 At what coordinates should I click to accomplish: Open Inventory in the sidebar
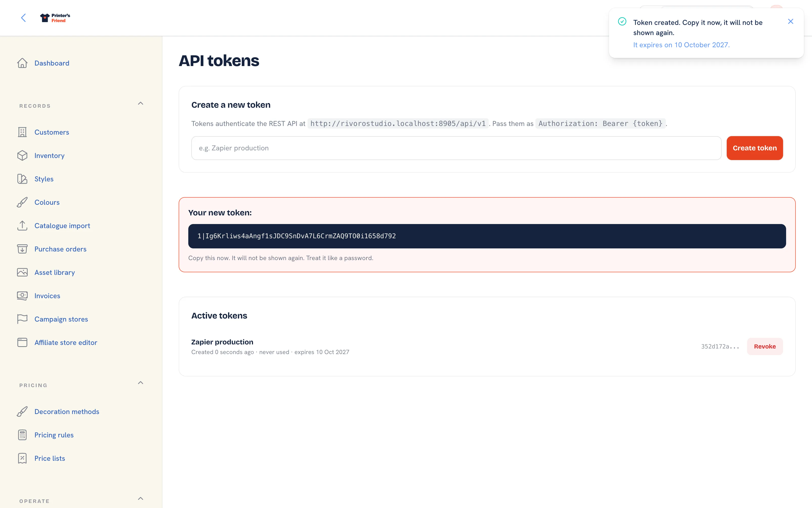[x=49, y=155]
